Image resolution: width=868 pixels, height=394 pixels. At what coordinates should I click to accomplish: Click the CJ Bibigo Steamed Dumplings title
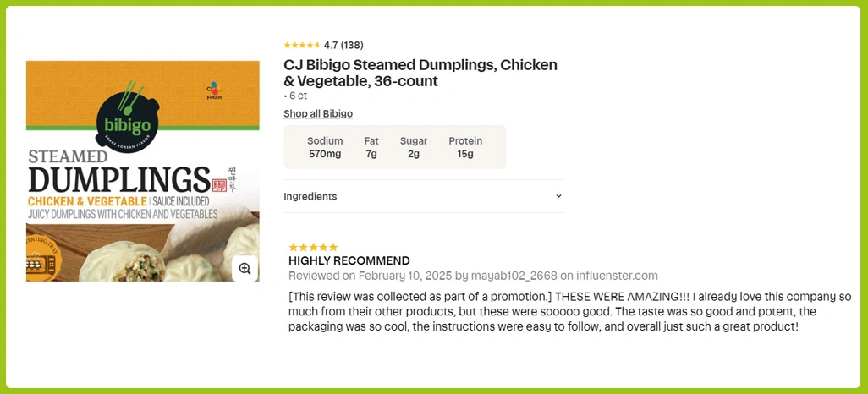[420, 73]
